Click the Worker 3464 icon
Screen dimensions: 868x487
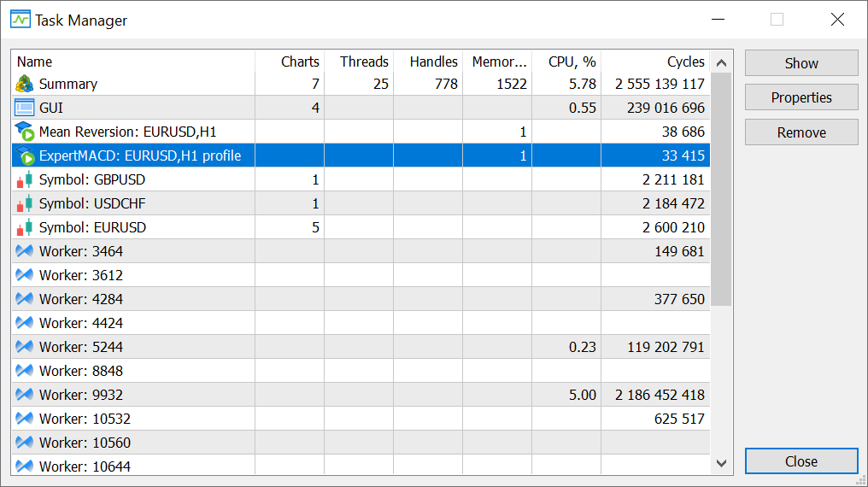(x=24, y=251)
